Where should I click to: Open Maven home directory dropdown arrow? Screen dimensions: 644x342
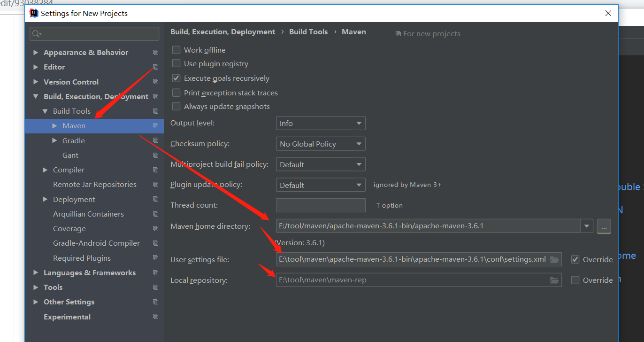click(587, 226)
